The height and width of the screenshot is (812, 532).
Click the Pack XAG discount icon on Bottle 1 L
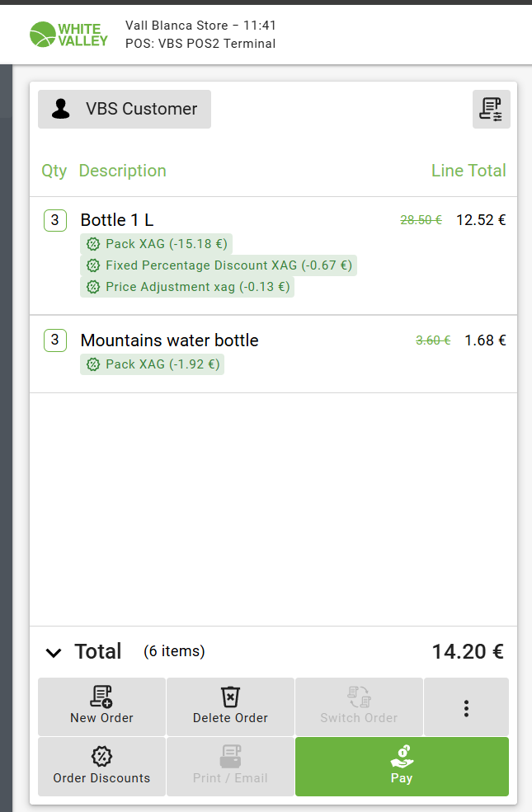(93, 244)
